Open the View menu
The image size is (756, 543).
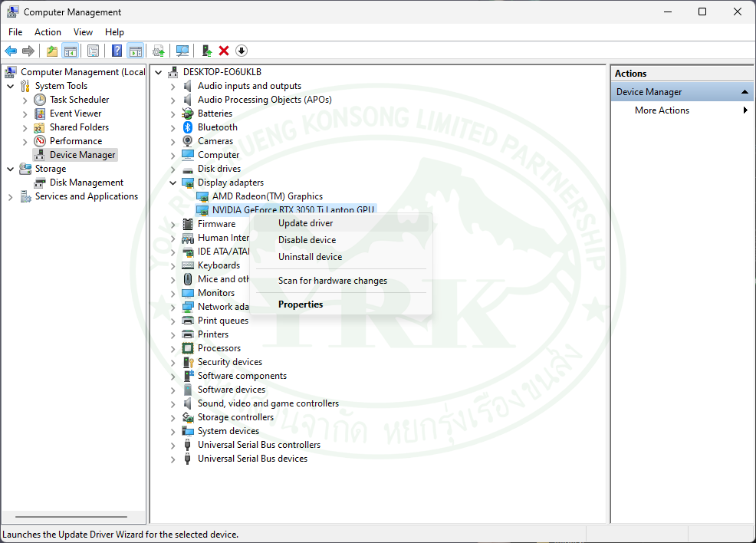83,32
